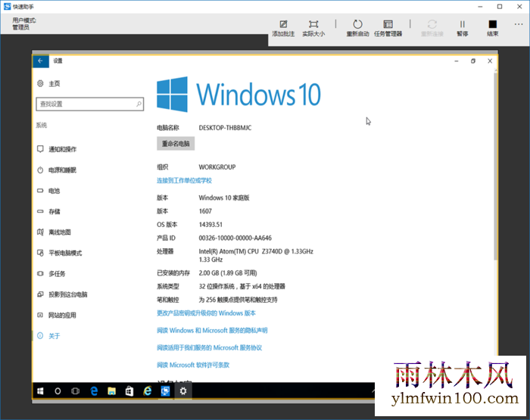Maximize the Settings window inside remote session
Screen dimensions: 530x420
point(473,61)
